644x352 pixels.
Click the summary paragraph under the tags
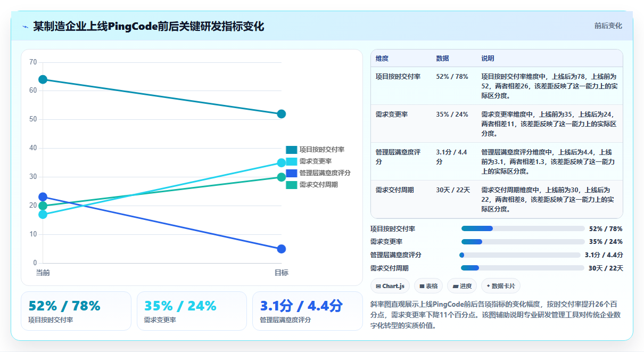pos(496,315)
